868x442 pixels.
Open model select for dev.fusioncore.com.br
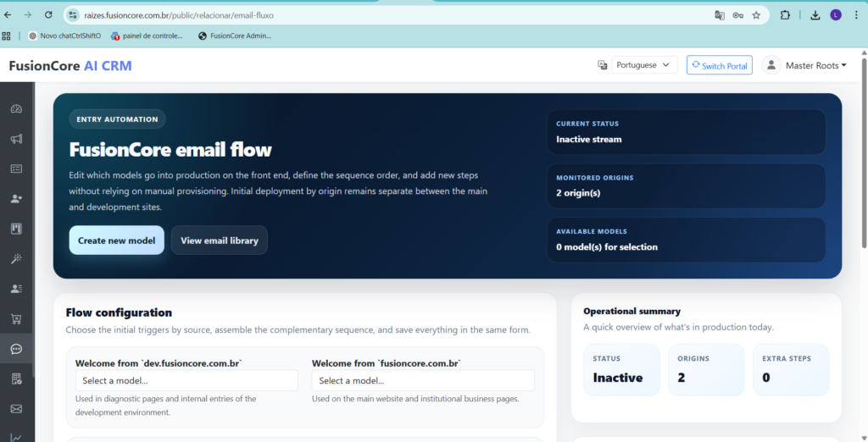pos(186,380)
